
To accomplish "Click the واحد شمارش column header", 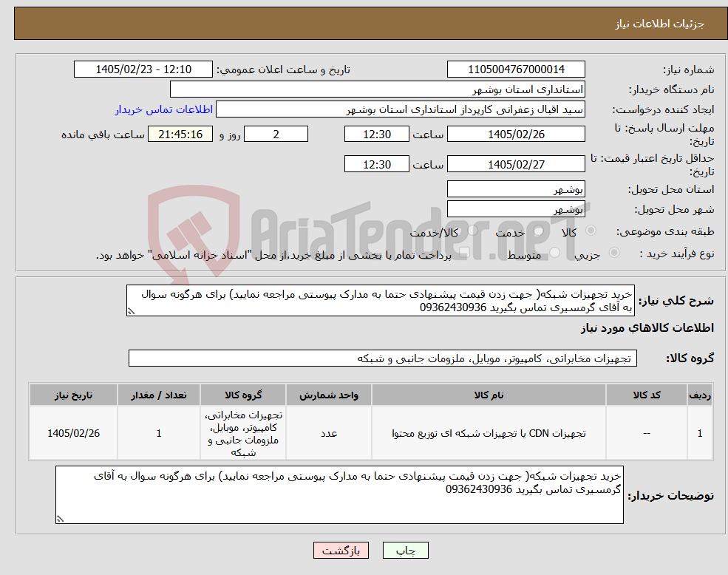I will coord(329,395).
